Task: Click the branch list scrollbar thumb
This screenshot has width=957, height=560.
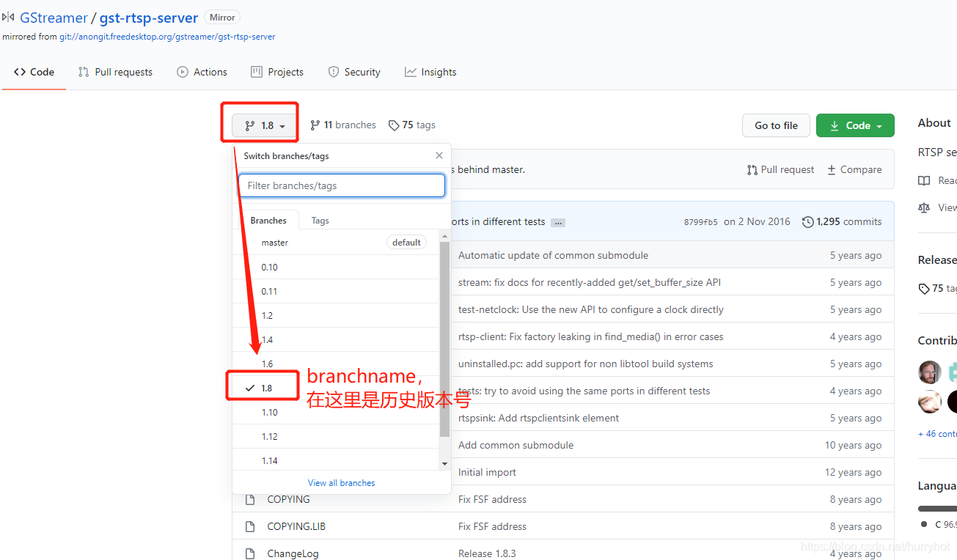Action: click(444, 339)
